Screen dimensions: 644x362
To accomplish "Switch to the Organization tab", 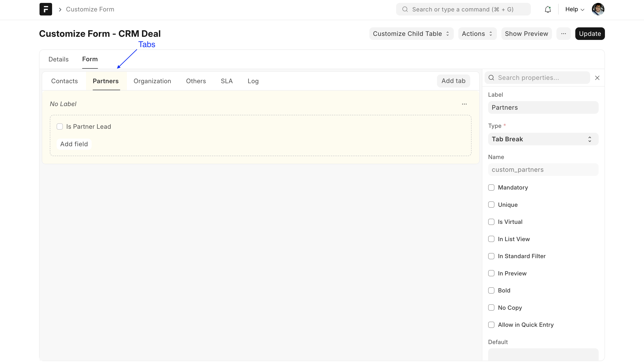I will click(152, 81).
